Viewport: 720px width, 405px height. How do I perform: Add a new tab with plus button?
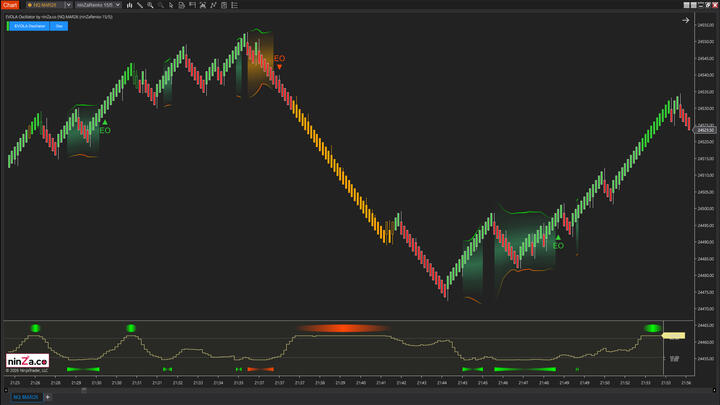click(x=47, y=397)
